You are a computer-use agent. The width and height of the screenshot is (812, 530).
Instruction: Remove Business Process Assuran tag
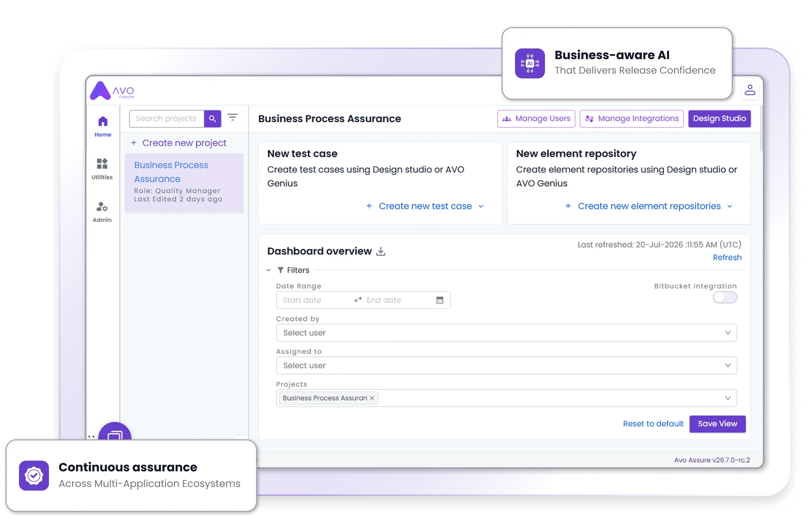click(x=372, y=398)
